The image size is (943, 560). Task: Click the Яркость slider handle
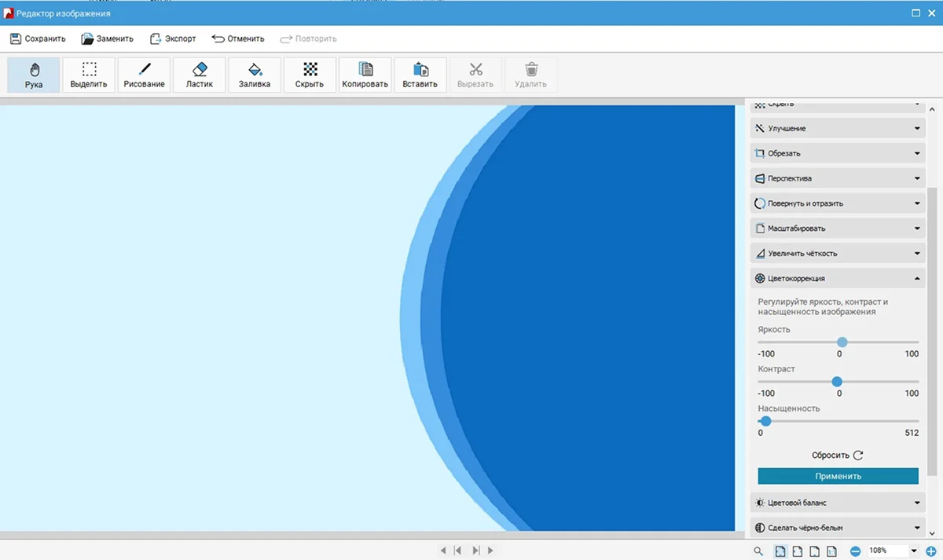click(842, 342)
